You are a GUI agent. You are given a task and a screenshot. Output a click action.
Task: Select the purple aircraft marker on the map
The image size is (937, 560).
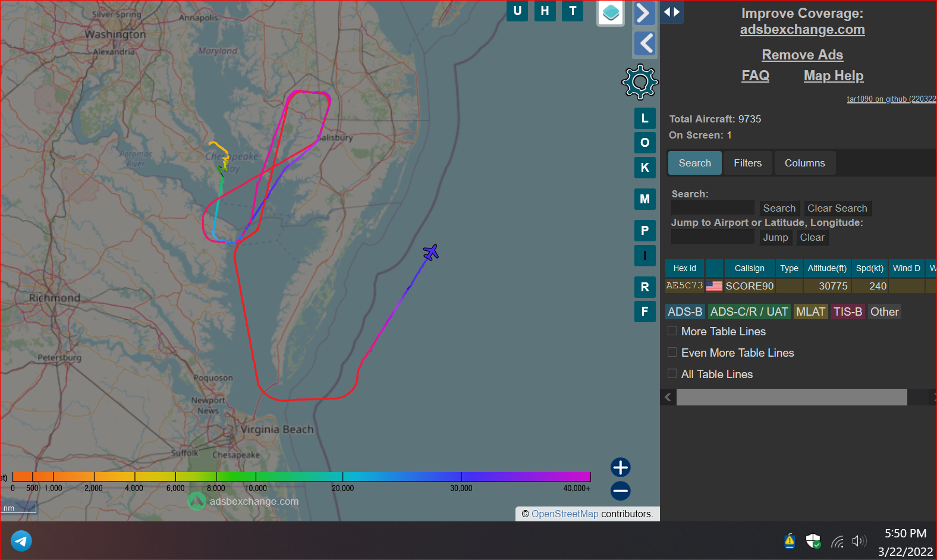coord(431,253)
